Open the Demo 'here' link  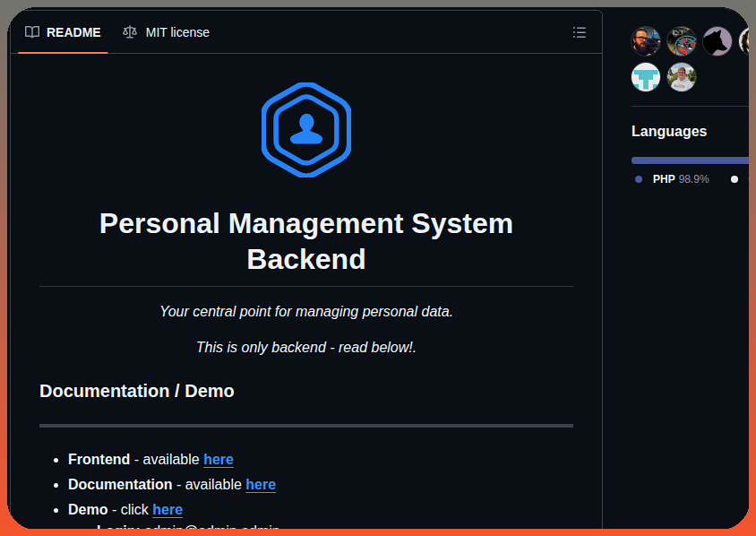click(168, 509)
